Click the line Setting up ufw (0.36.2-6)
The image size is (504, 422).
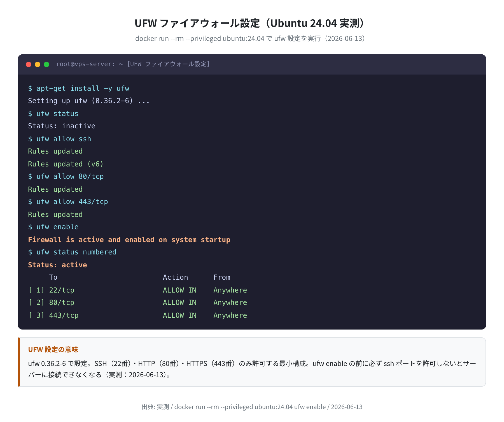(89, 101)
